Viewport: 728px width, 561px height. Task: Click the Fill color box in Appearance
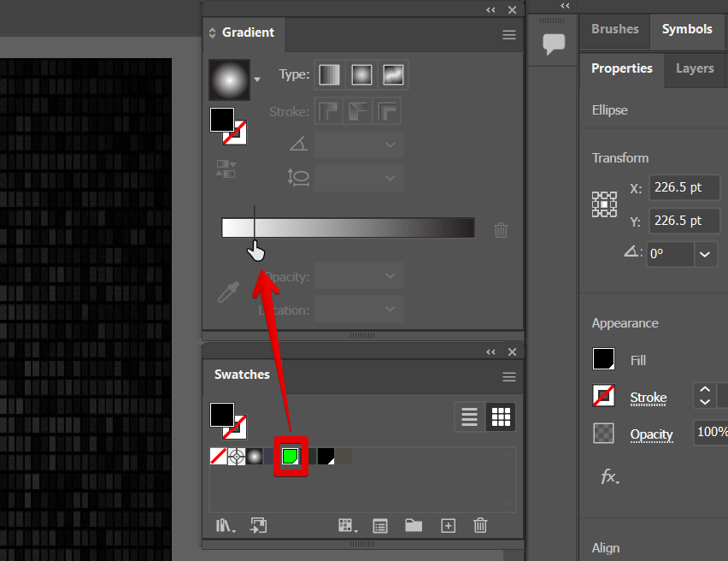(x=603, y=359)
